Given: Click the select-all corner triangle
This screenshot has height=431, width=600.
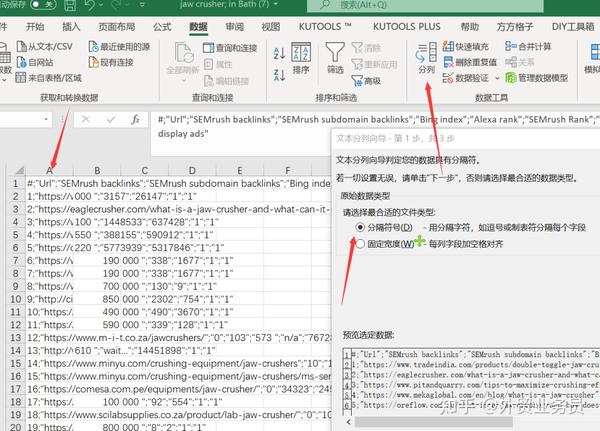Looking at the screenshot, I should click(18, 170).
